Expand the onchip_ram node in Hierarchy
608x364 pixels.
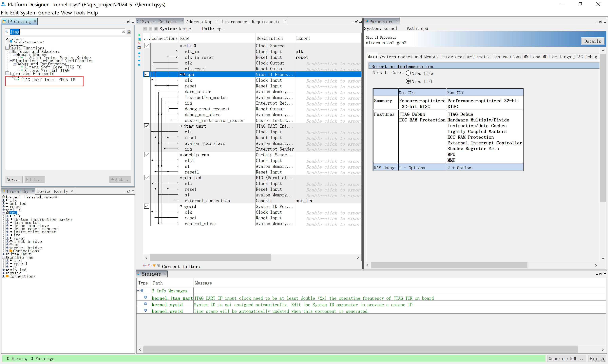pos(4,257)
